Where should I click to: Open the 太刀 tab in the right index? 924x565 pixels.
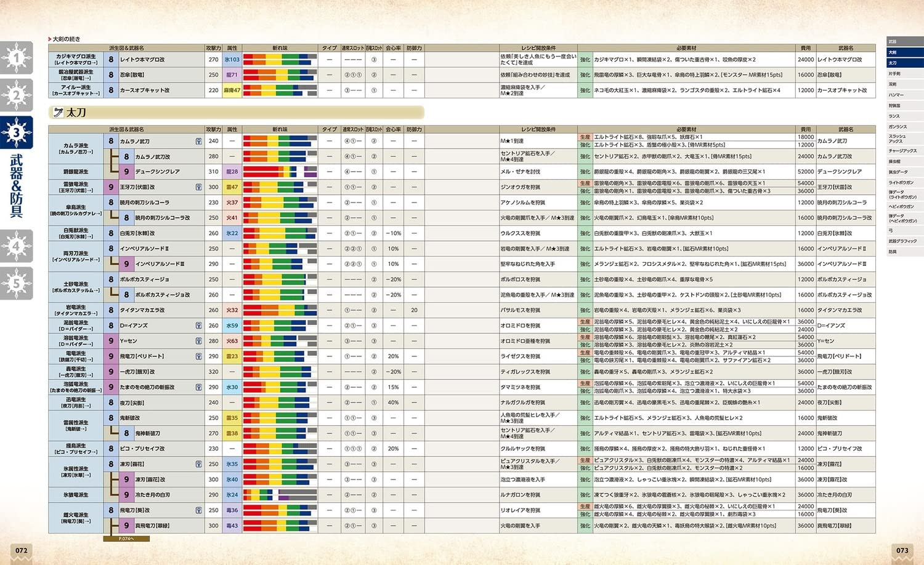(905, 63)
